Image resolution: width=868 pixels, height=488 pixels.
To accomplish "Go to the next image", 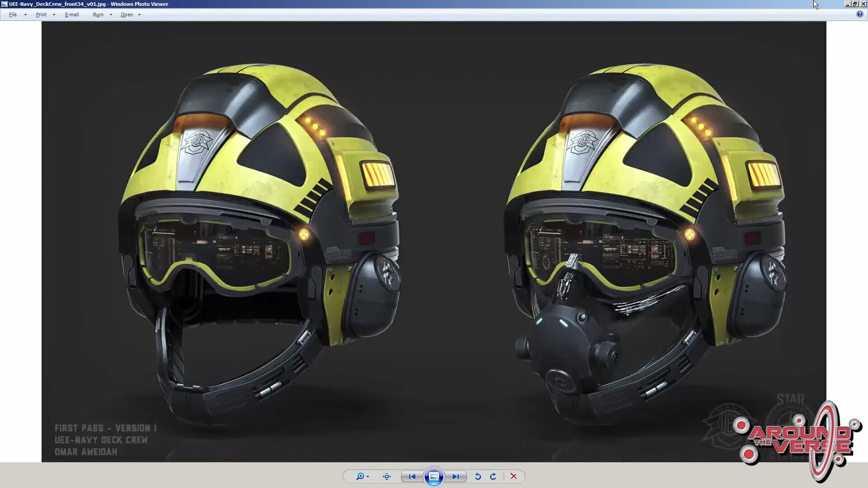I will (x=455, y=476).
